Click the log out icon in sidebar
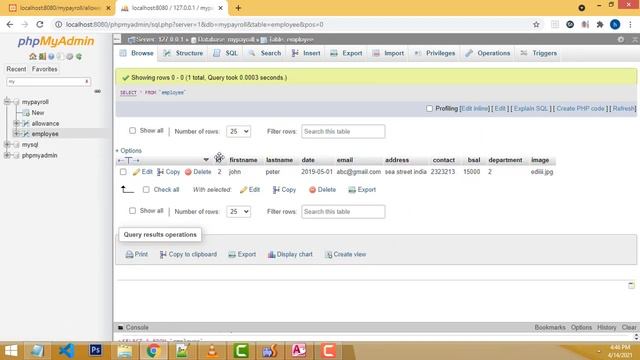 click(x=42, y=56)
